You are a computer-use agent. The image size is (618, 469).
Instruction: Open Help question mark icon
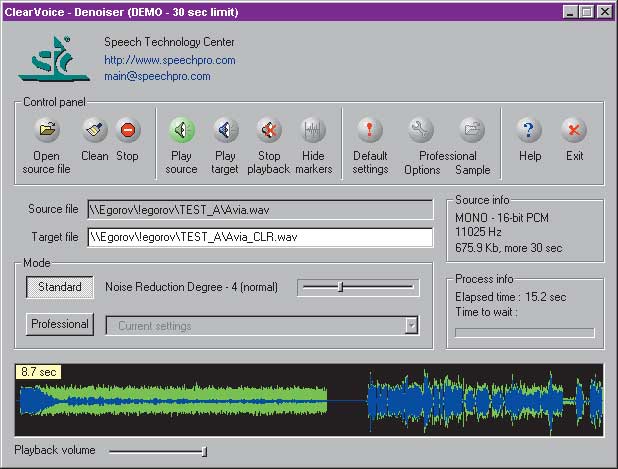529,130
